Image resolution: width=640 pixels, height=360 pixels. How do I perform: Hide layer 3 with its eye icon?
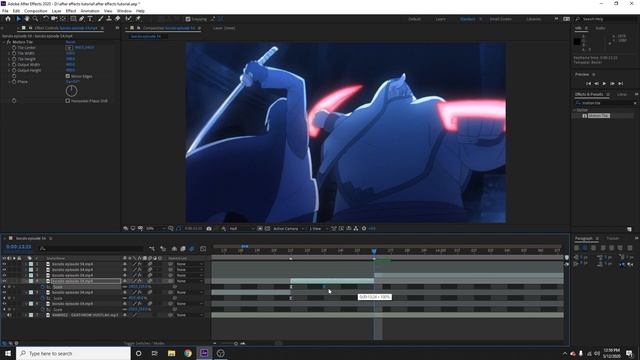(4, 276)
